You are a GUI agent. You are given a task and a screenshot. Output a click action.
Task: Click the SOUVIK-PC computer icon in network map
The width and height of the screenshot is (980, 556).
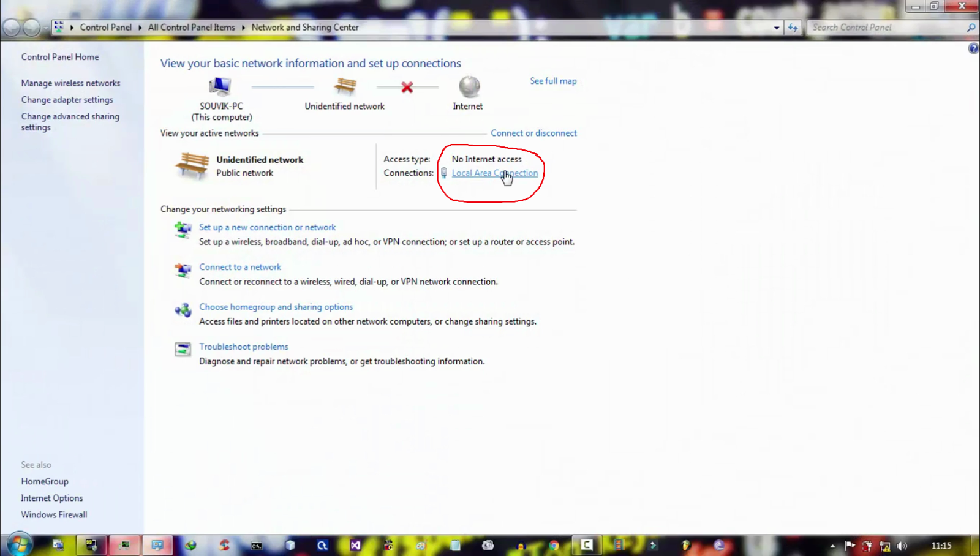221,86
